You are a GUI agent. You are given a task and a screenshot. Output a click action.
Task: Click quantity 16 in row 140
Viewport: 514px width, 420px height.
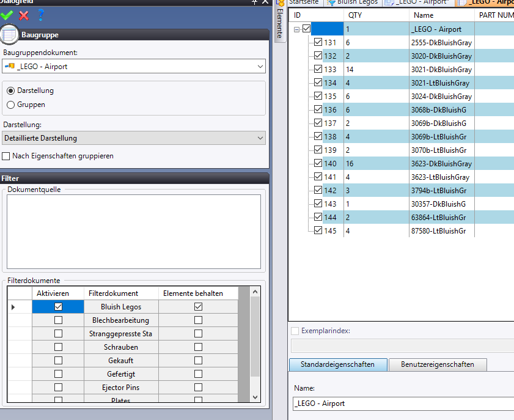376,163
